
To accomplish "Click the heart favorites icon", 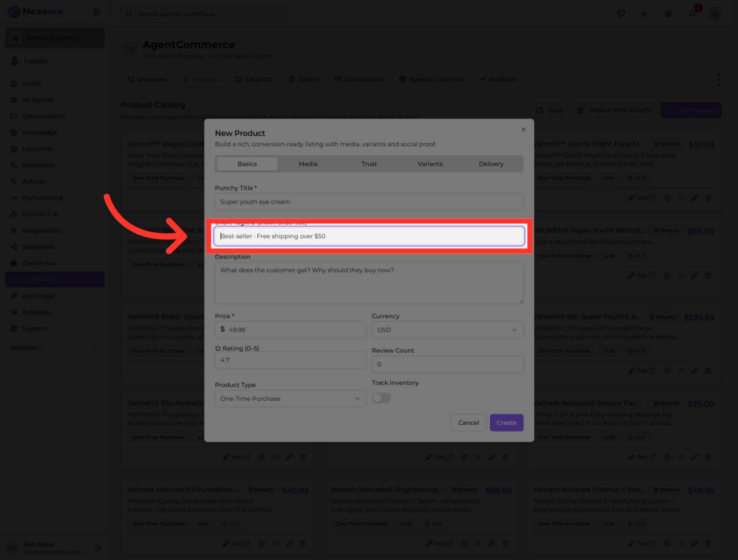I will click(621, 14).
